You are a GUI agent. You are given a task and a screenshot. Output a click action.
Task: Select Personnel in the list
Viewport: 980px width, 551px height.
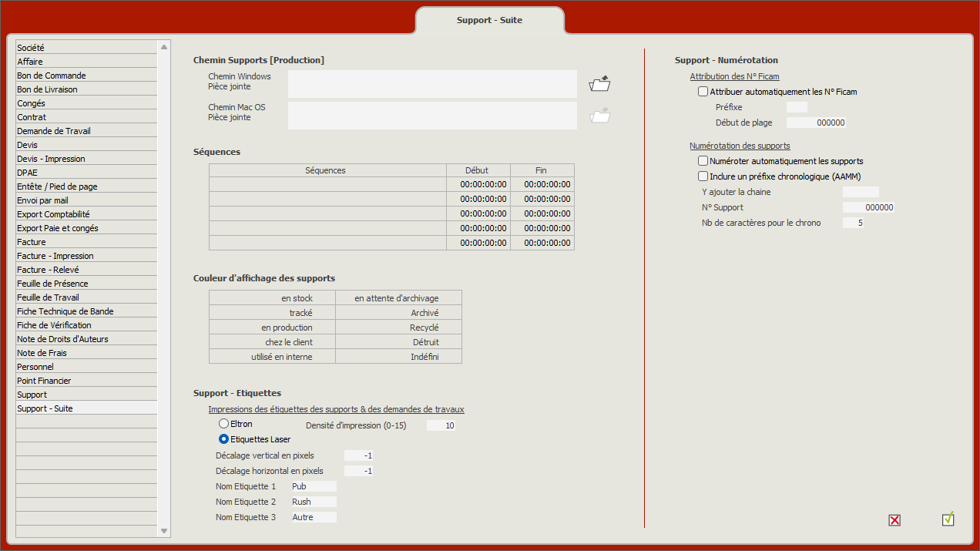(86, 367)
